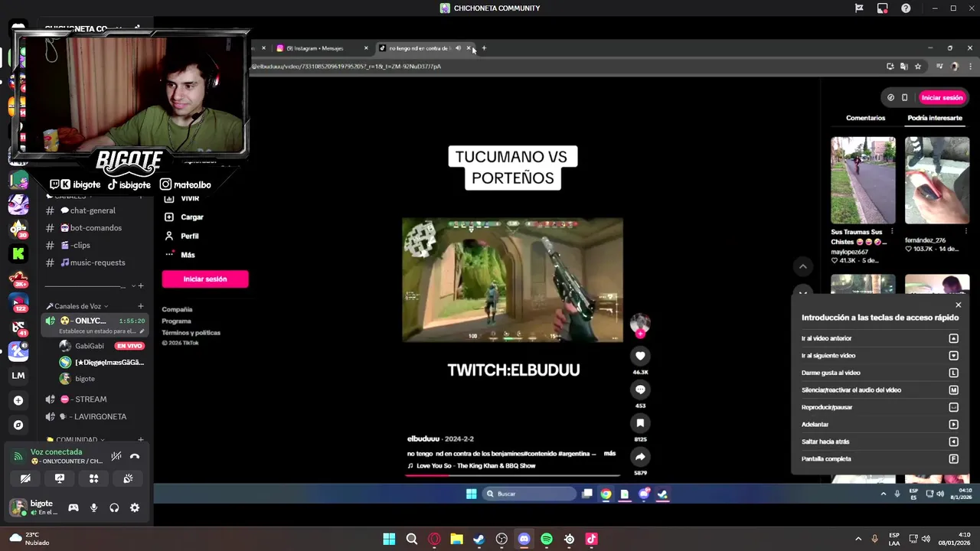Open the Discord soundboard button
The height and width of the screenshot is (551, 980).
128,478
